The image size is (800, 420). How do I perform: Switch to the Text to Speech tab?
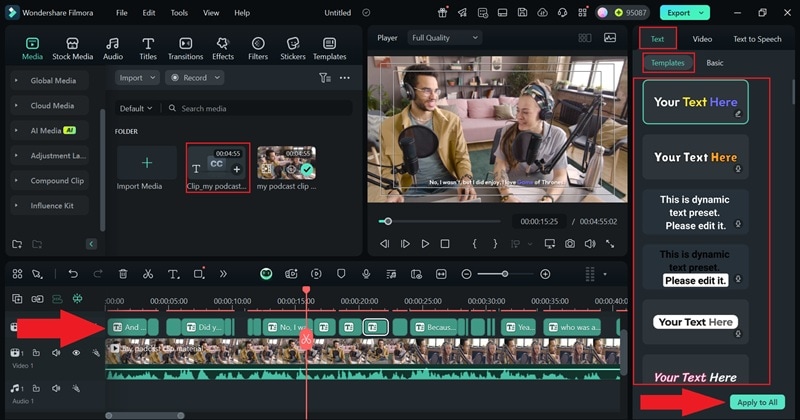click(757, 39)
